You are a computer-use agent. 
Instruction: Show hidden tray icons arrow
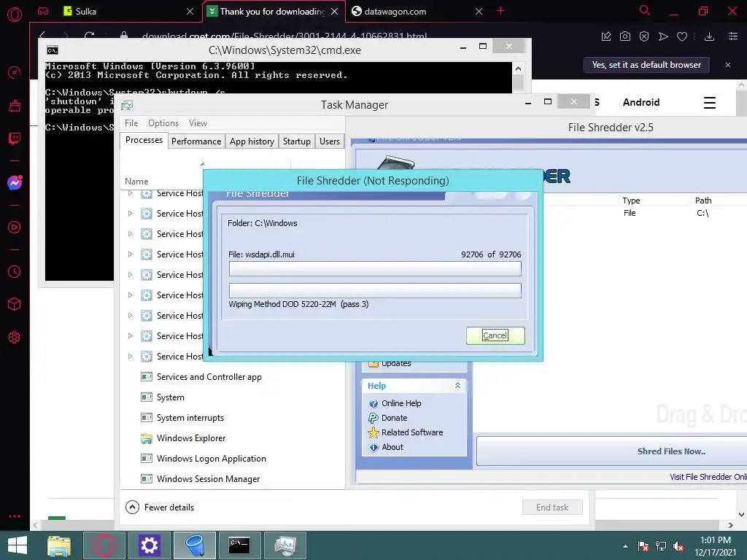tap(625, 546)
